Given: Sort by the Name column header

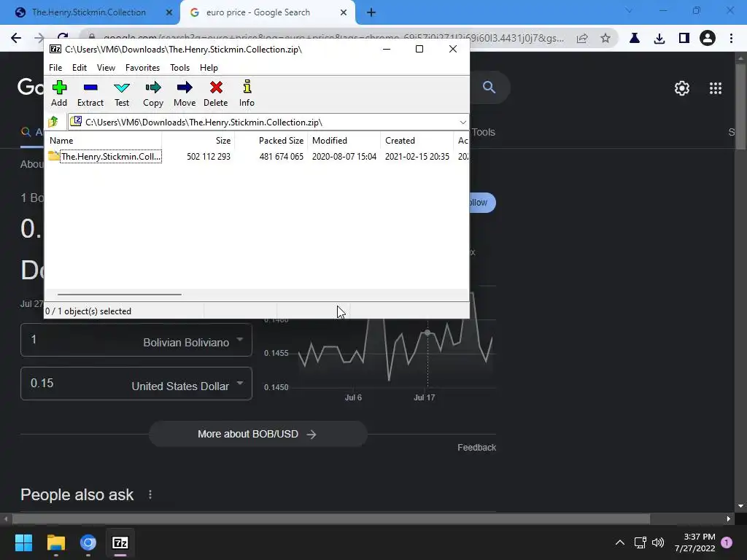Looking at the screenshot, I should click(x=104, y=141).
